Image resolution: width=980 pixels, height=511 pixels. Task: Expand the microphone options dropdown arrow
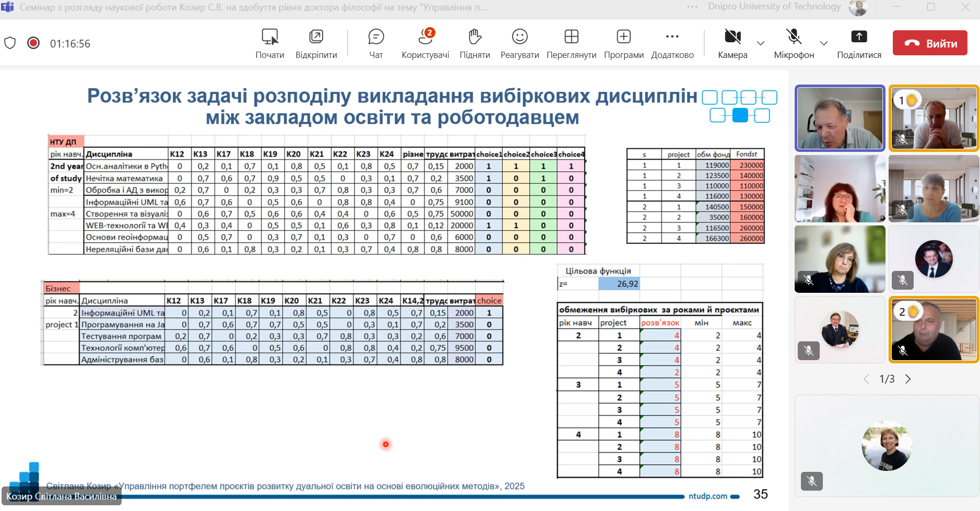[x=824, y=43]
